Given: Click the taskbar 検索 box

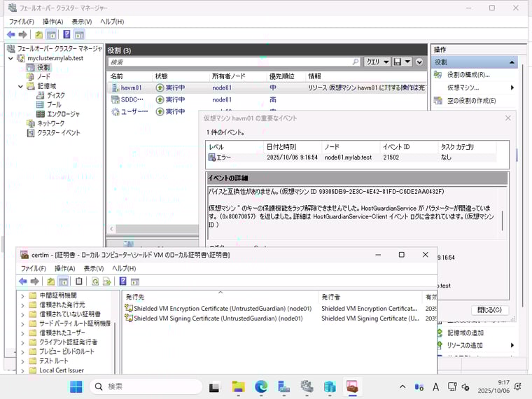Looking at the screenshot, I should [146, 386].
